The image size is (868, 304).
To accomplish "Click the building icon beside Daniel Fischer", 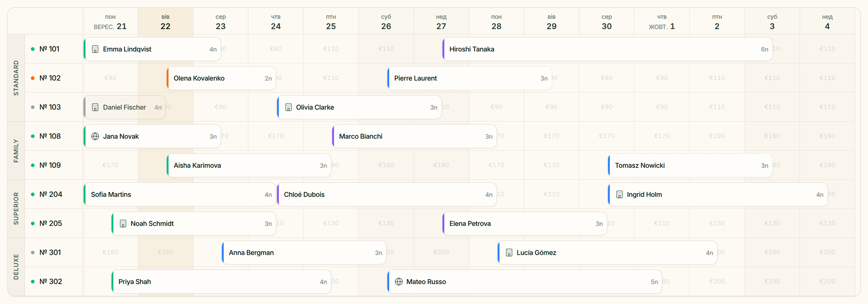I will tap(95, 108).
